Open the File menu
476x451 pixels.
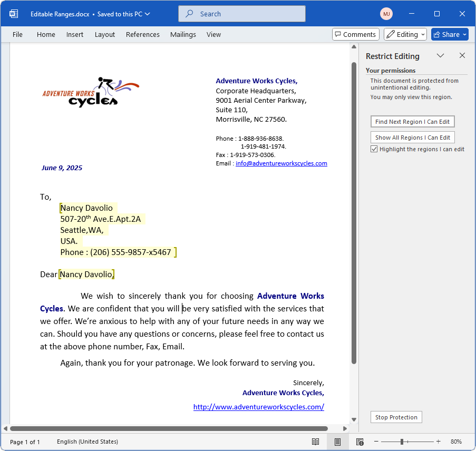[17, 35]
